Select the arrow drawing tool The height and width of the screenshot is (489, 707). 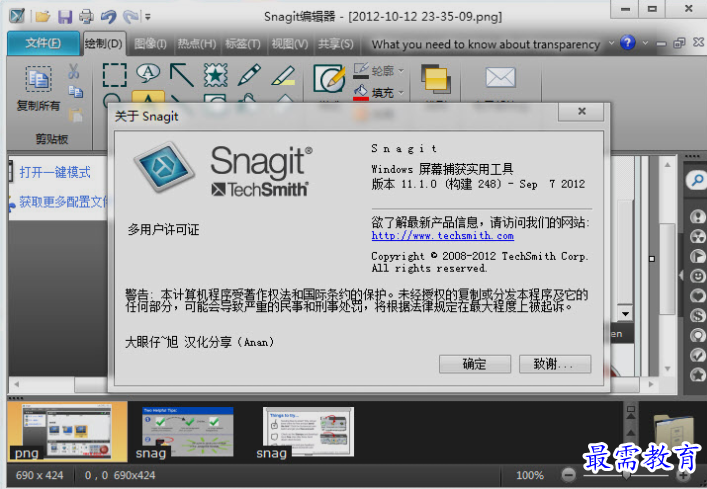pyautogui.click(x=182, y=75)
